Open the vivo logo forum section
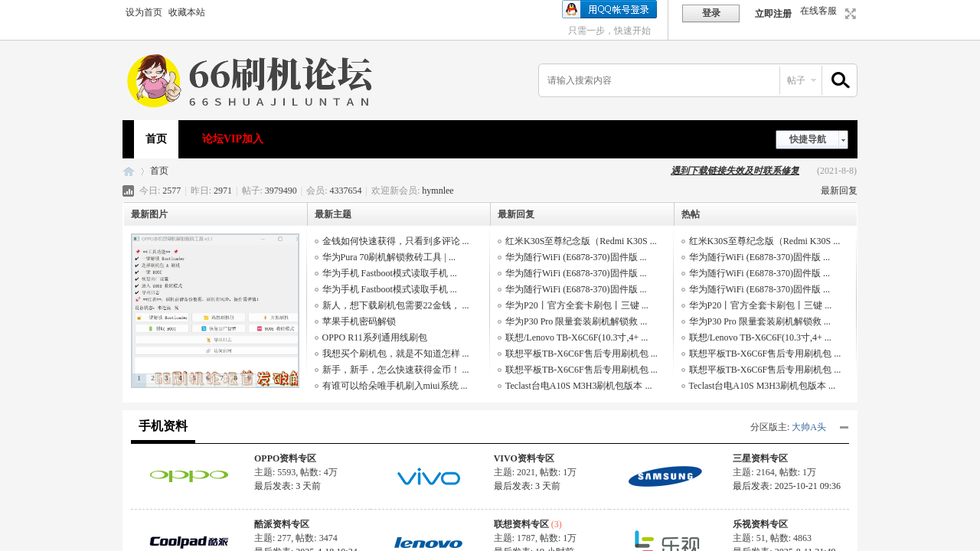This screenshot has height=551, width=980. click(428, 476)
